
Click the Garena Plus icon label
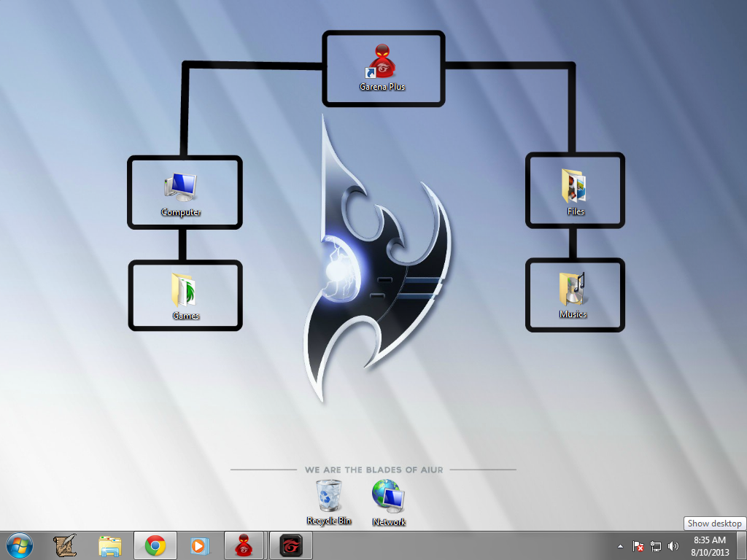click(382, 87)
